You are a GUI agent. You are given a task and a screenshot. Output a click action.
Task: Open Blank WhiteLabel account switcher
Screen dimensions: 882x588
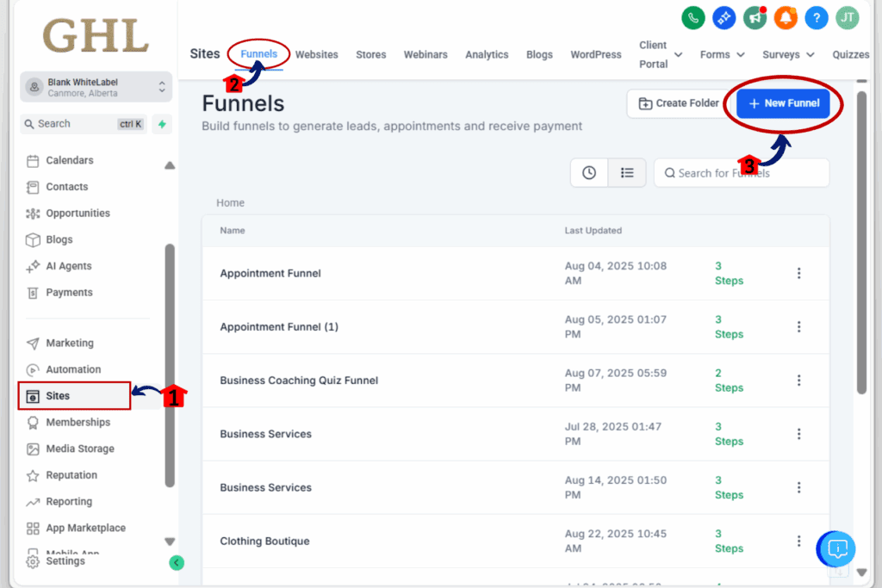(96, 87)
